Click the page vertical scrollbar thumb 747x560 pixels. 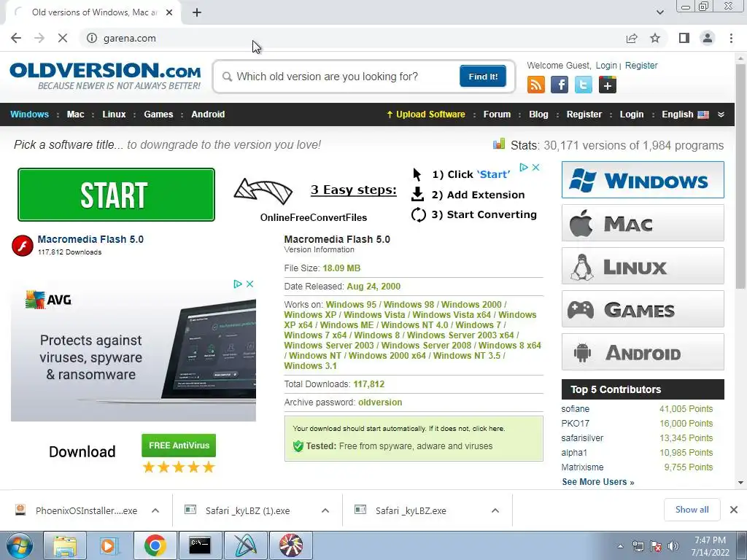[740, 176]
